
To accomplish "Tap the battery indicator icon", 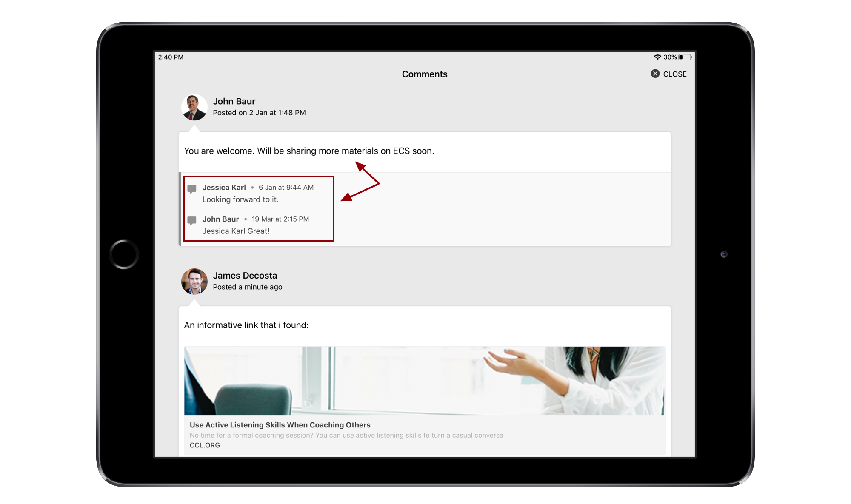I will coord(685,57).
